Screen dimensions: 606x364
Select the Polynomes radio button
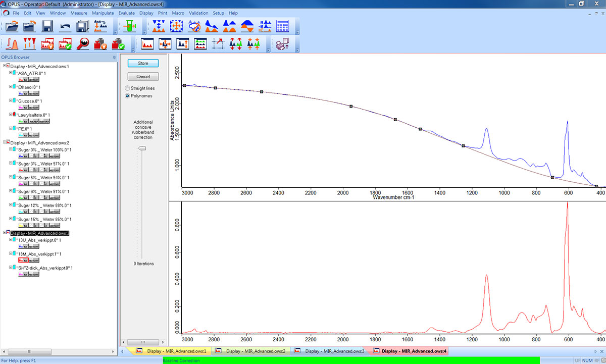point(127,96)
